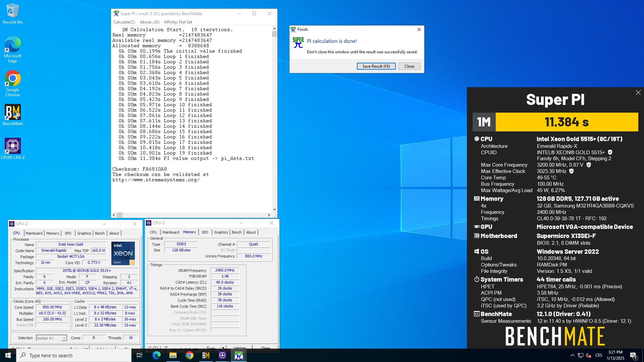644x362 pixels.
Task: Click the CES input language indicator
Action: [599, 355]
